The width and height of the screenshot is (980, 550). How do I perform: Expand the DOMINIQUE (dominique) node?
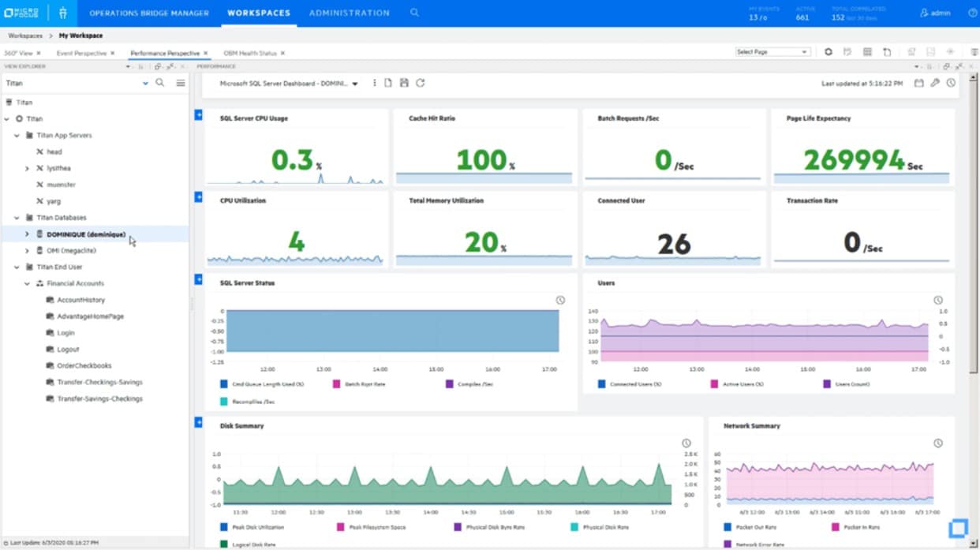(27, 234)
